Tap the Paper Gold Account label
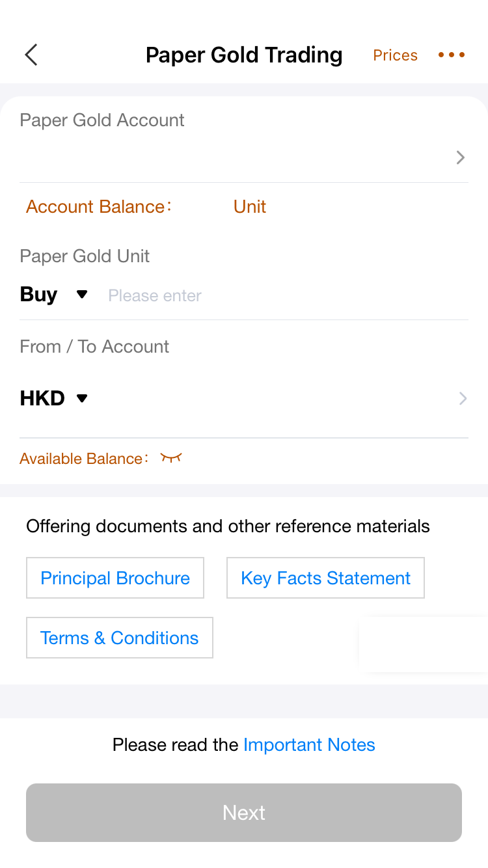The width and height of the screenshot is (488, 868). pos(102,120)
